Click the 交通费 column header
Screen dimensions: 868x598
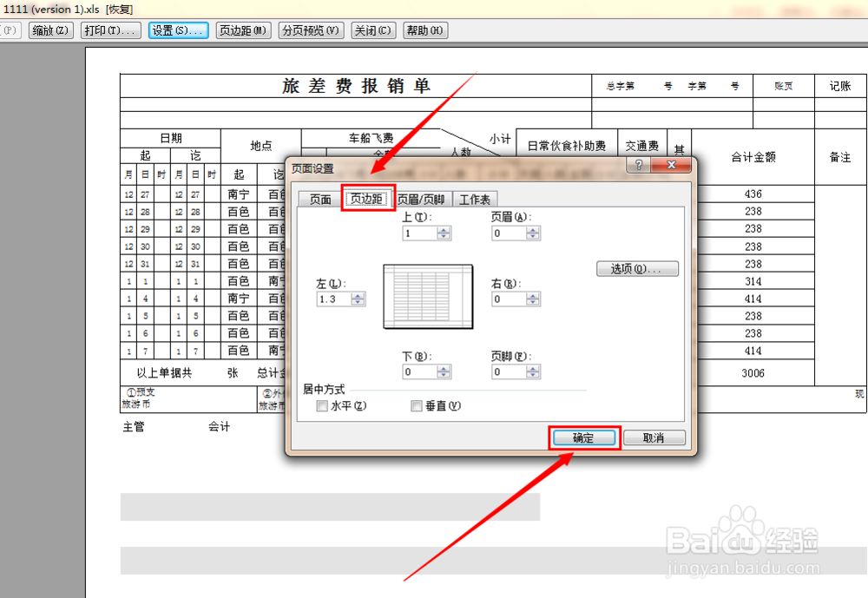pyautogui.click(x=642, y=146)
